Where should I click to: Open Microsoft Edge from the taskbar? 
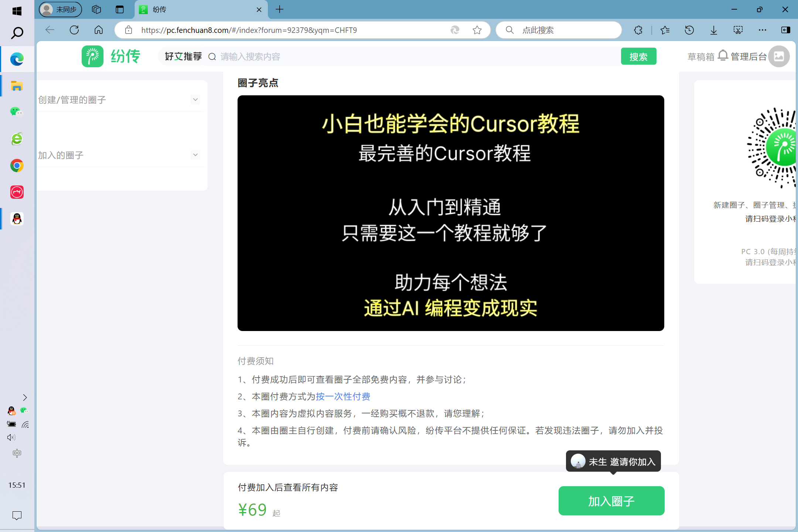click(x=17, y=59)
